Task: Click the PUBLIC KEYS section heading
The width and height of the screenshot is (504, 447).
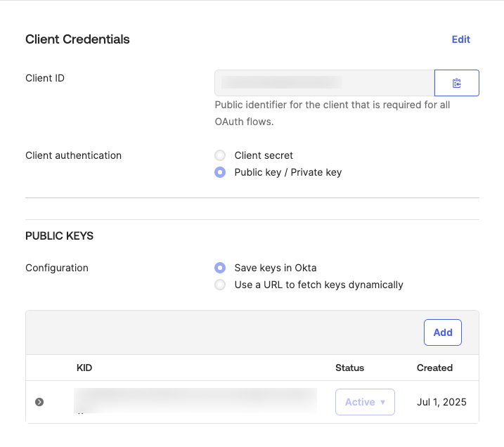Action: [x=59, y=236]
